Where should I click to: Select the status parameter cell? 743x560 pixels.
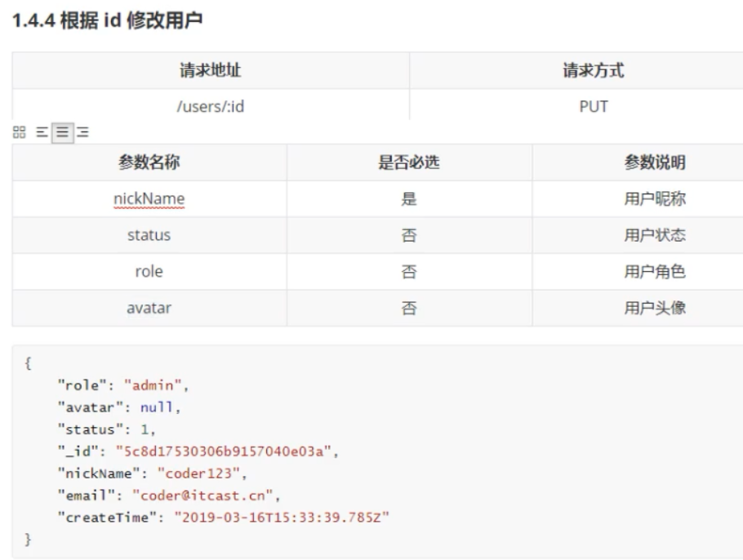pos(149,235)
